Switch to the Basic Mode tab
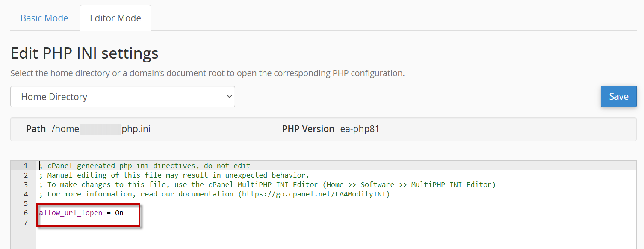This screenshot has height=249, width=644. coord(44,18)
